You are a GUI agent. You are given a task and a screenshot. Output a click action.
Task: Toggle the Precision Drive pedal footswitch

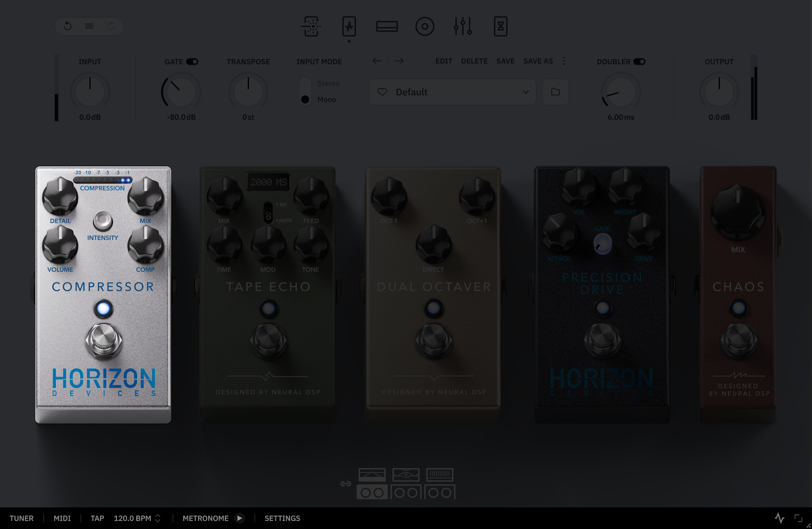(x=603, y=341)
